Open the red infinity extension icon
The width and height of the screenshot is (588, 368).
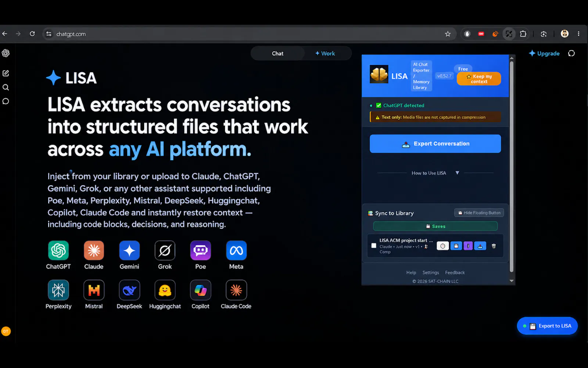(x=481, y=34)
